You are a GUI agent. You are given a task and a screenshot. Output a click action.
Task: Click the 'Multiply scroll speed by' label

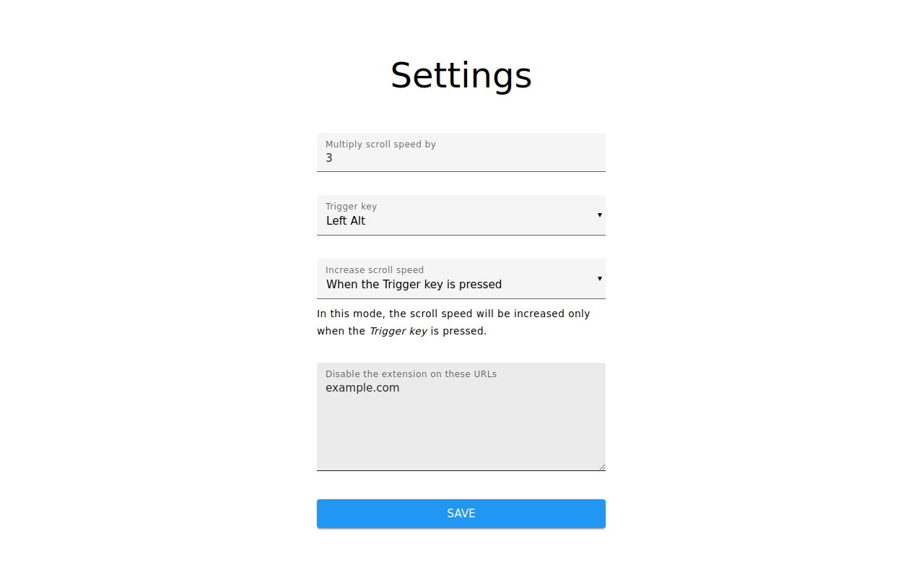[380, 144]
